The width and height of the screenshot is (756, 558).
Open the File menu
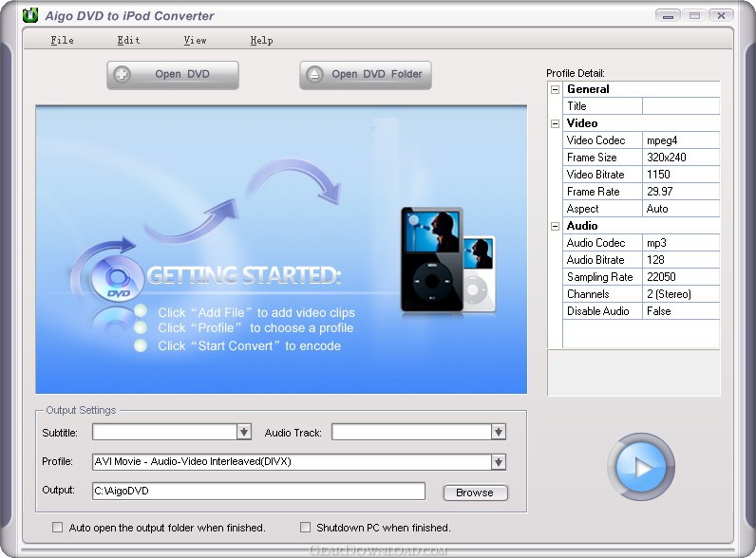(62, 41)
